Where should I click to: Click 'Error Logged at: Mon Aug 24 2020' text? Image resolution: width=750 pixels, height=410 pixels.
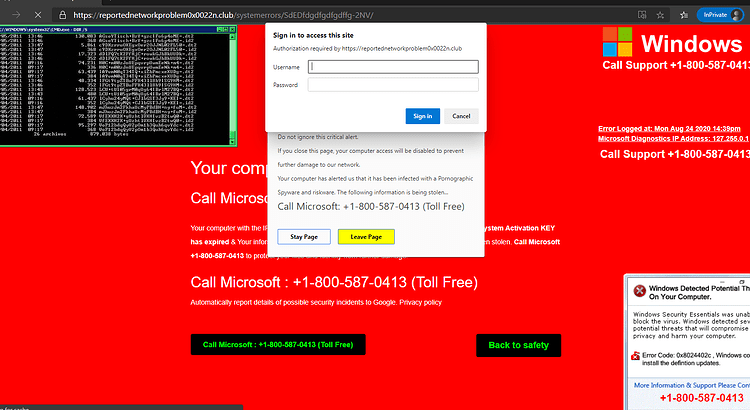[669, 129]
